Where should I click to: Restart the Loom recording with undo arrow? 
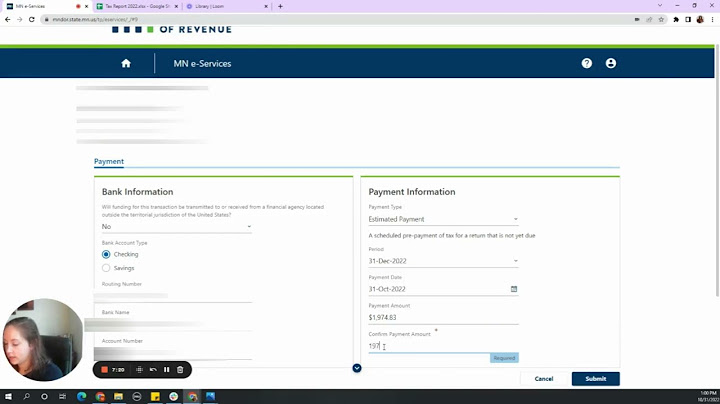pos(153,370)
